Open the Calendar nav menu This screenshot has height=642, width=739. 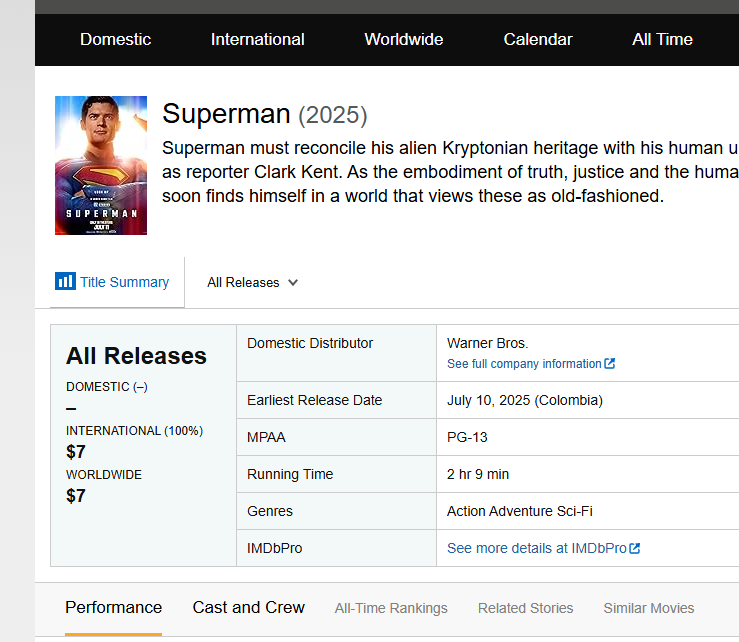click(538, 40)
